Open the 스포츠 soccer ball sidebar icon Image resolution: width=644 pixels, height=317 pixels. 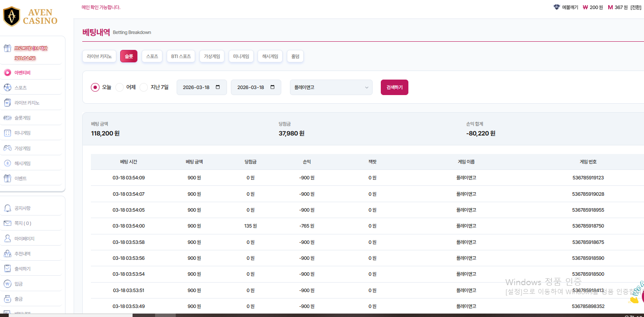tap(7, 88)
